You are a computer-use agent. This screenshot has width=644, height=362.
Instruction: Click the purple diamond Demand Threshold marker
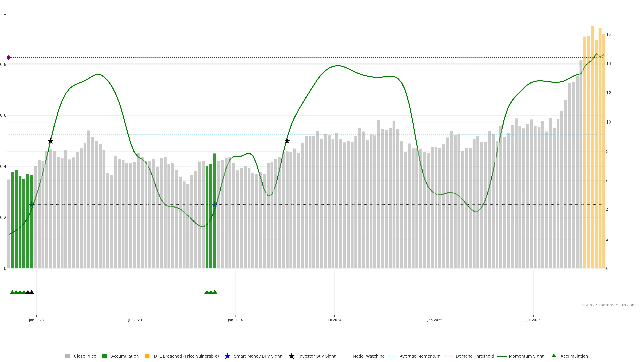[9, 58]
